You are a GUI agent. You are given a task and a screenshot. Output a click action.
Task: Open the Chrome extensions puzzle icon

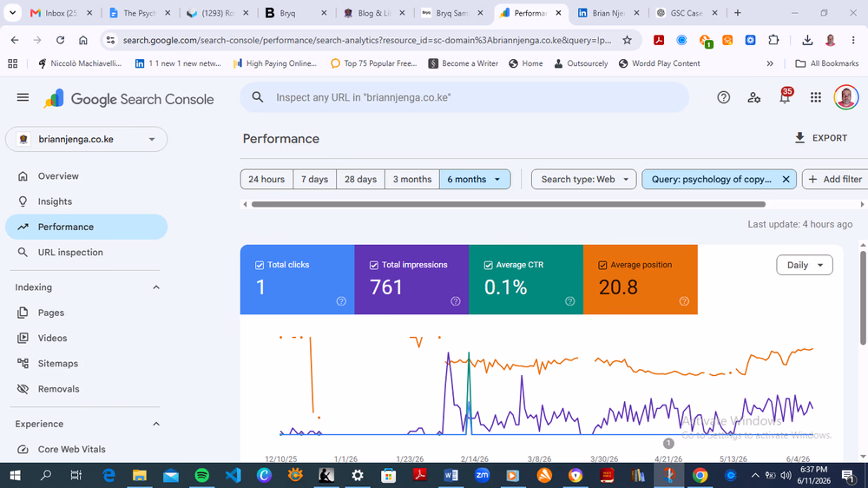[773, 40]
